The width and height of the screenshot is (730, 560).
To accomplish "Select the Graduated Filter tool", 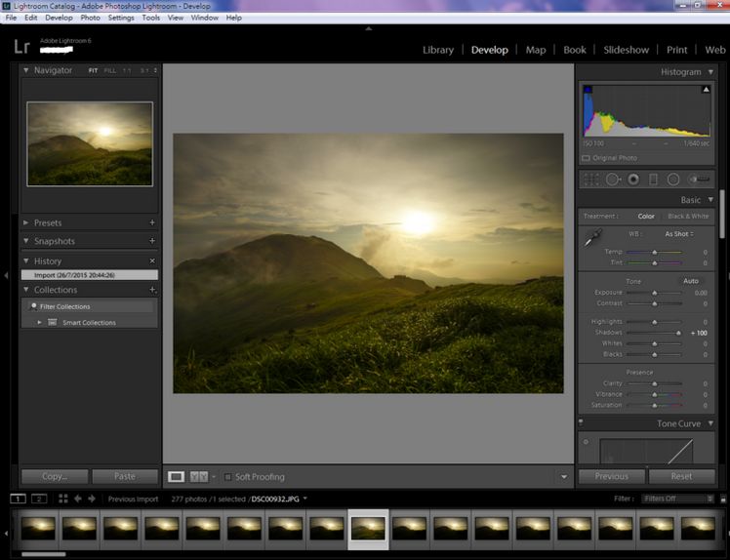I will tap(654, 180).
